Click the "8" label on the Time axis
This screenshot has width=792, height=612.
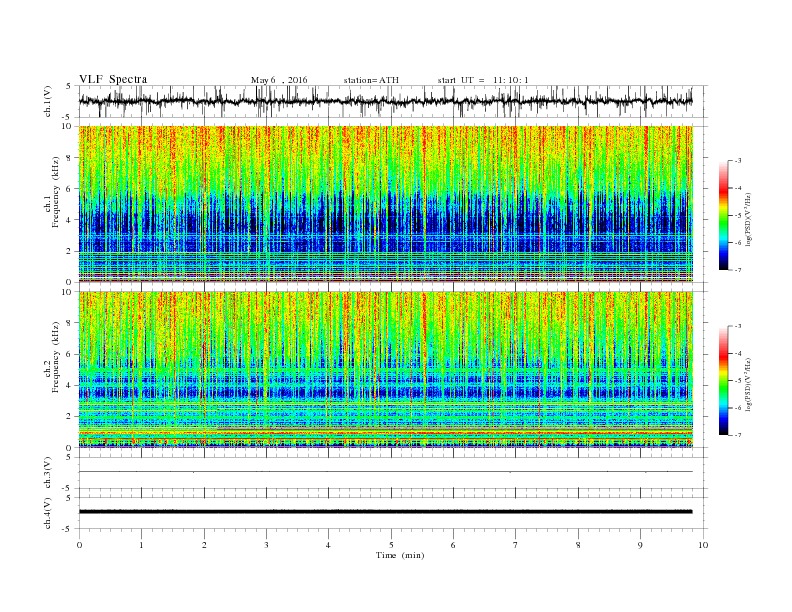pyautogui.click(x=578, y=545)
